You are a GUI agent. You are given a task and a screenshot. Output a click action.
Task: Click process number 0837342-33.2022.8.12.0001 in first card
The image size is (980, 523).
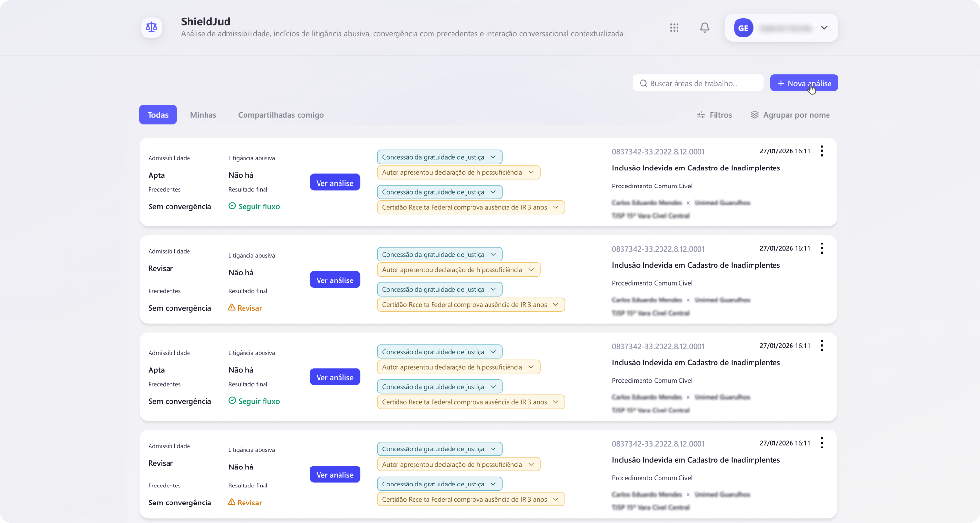pyautogui.click(x=658, y=152)
